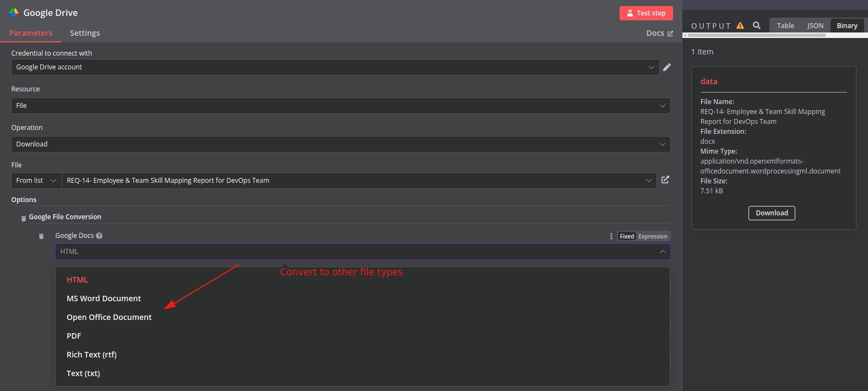The image size is (868, 391).
Task: Switch to the Parameters tab
Action: point(31,33)
